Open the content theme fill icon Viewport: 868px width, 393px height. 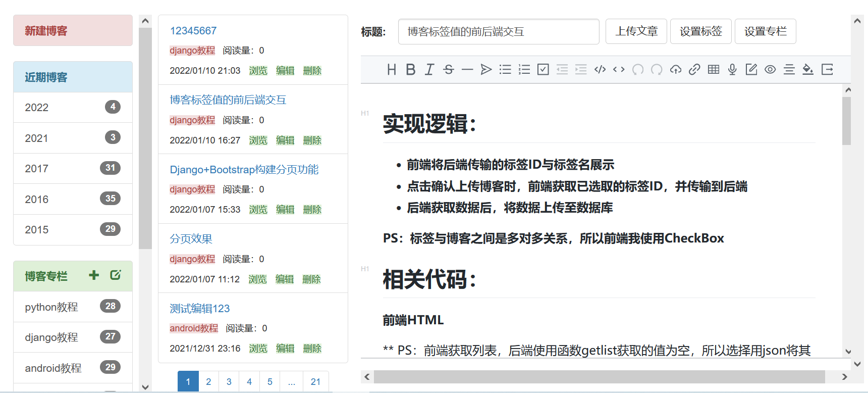pos(808,70)
